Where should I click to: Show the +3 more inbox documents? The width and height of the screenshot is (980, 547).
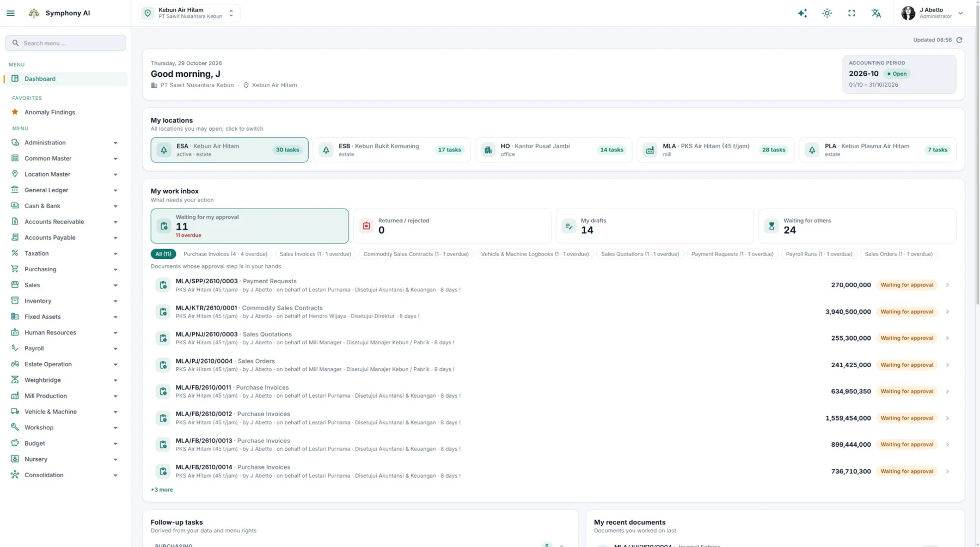pos(162,490)
